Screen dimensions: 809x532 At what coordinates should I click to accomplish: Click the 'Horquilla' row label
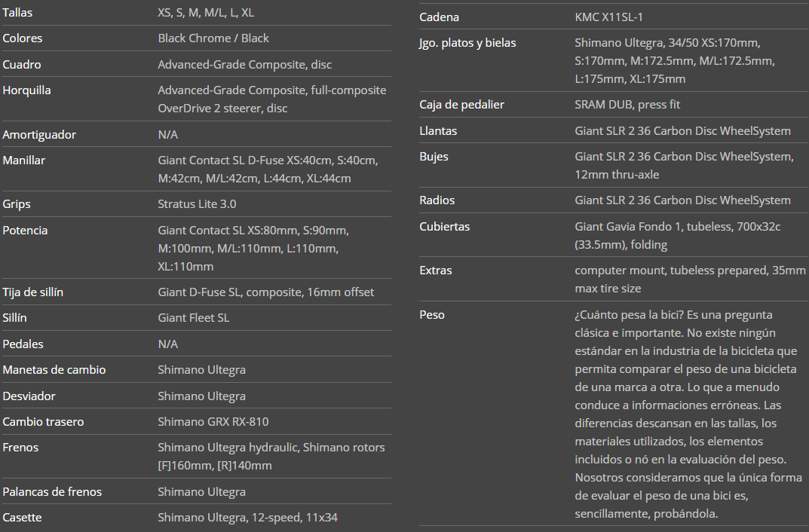point(27,90)
